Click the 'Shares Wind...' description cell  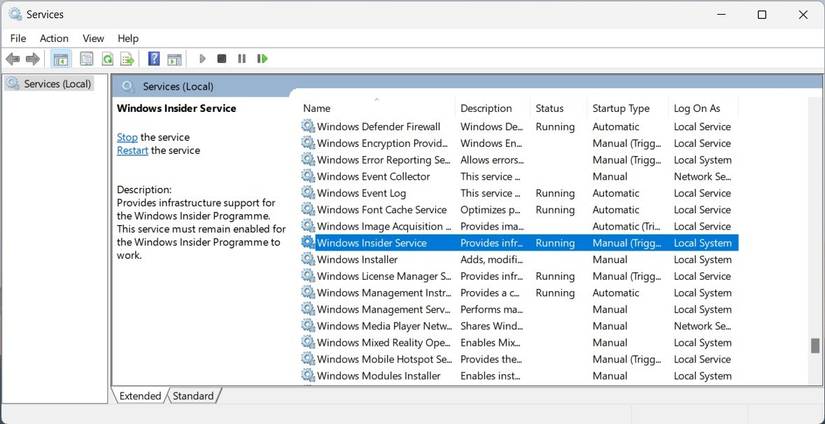[x=491, y=326]
